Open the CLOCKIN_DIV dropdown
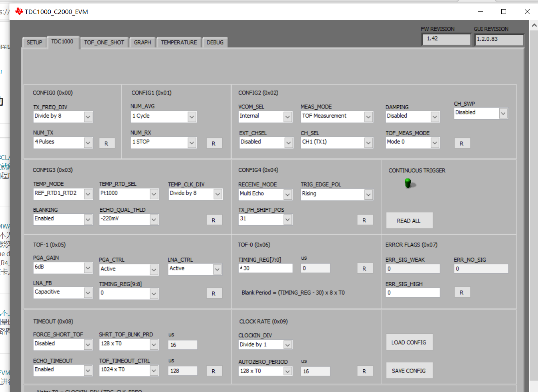Viewport: 538px width, 392px height. coord(288,345)
